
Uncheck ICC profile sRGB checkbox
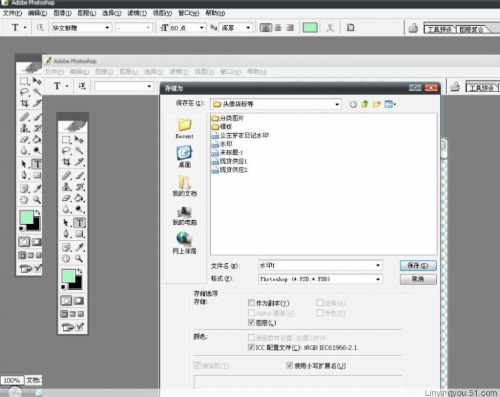(x=251, y=347)
